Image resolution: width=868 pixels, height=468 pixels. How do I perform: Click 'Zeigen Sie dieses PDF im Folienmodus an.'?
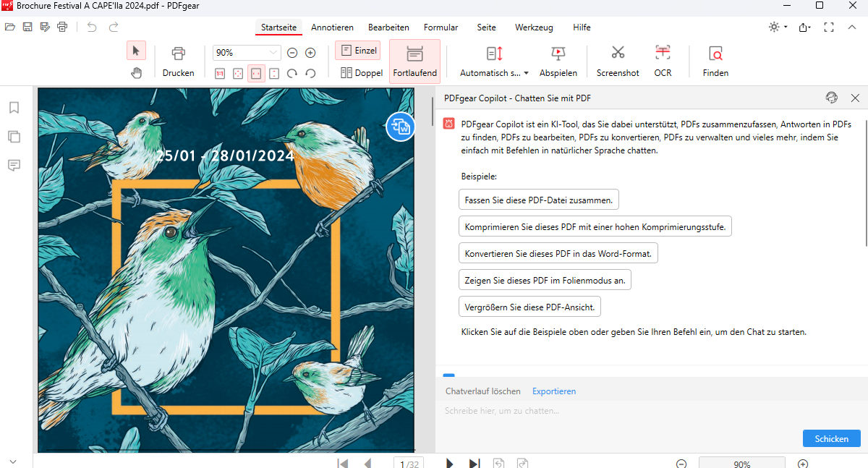point(545,280)
